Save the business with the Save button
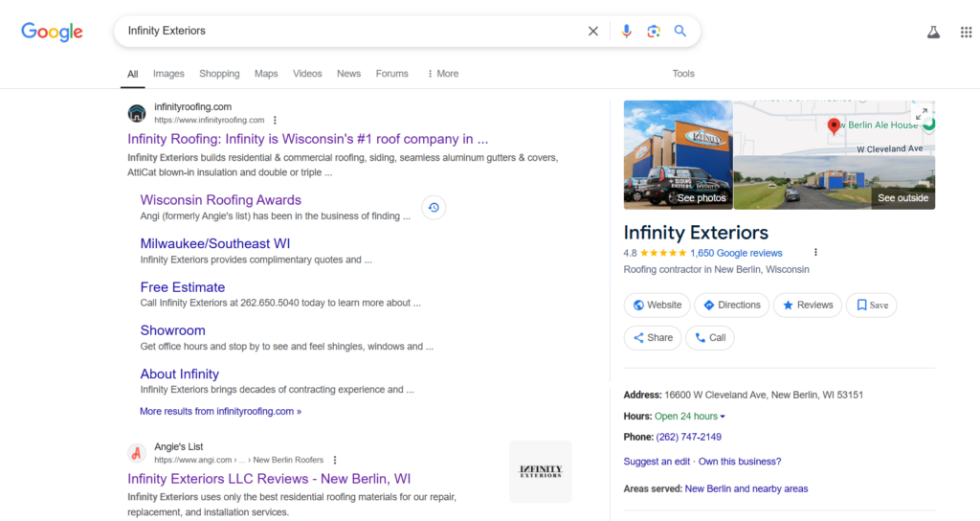980x521 pixels. point(872,306)
